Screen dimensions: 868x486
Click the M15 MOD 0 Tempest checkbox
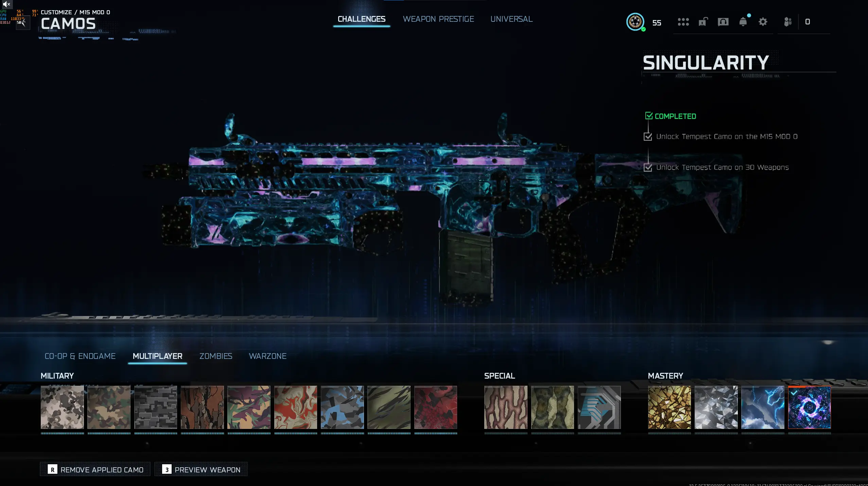coord(648,137)
